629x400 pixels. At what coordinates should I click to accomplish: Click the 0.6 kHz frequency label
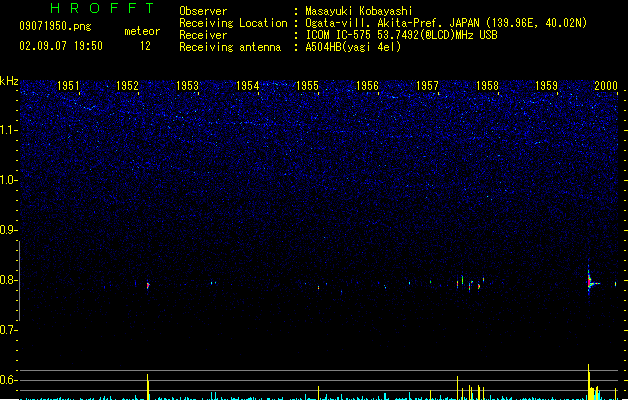click(8, 380)
